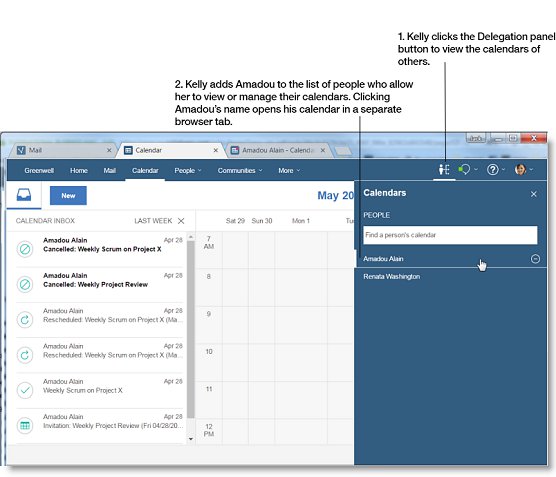The width and height of the screenshot is (556, 477).
Task: Switch to the Amadou Alain - Calendar browser tab
Action: point(278,150)
